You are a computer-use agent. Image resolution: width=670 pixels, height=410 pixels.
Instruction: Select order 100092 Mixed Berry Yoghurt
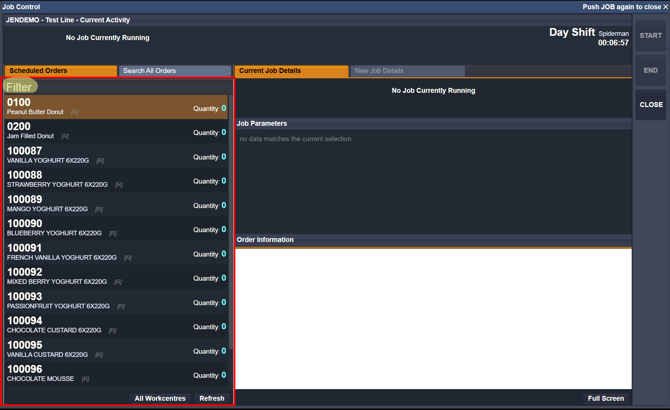(x=116, y=277)
